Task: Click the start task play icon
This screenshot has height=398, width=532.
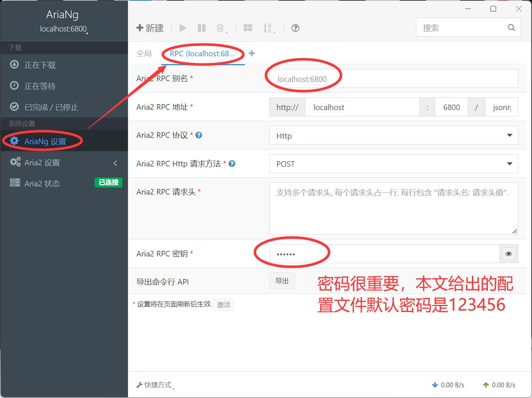Action: tap(183, 28)
